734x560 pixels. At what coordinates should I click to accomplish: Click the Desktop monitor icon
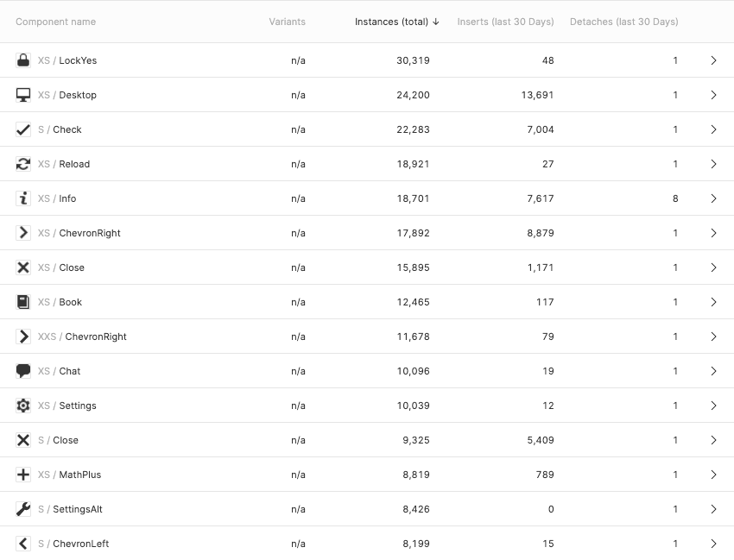point(23,95)
